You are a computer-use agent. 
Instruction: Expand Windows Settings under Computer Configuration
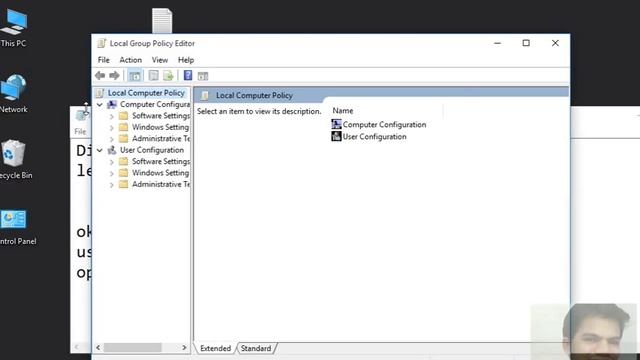point(112,128)
